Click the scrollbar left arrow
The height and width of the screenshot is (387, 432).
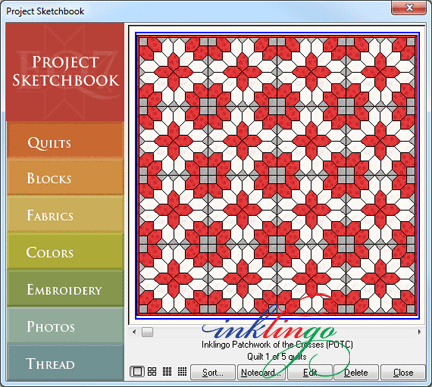click(134, 332)
